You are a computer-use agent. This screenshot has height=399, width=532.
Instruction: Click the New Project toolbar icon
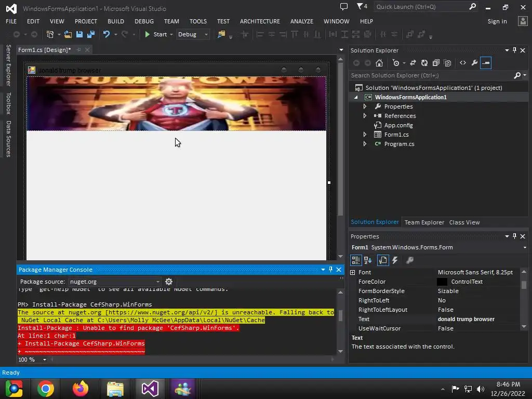[50, 34]
